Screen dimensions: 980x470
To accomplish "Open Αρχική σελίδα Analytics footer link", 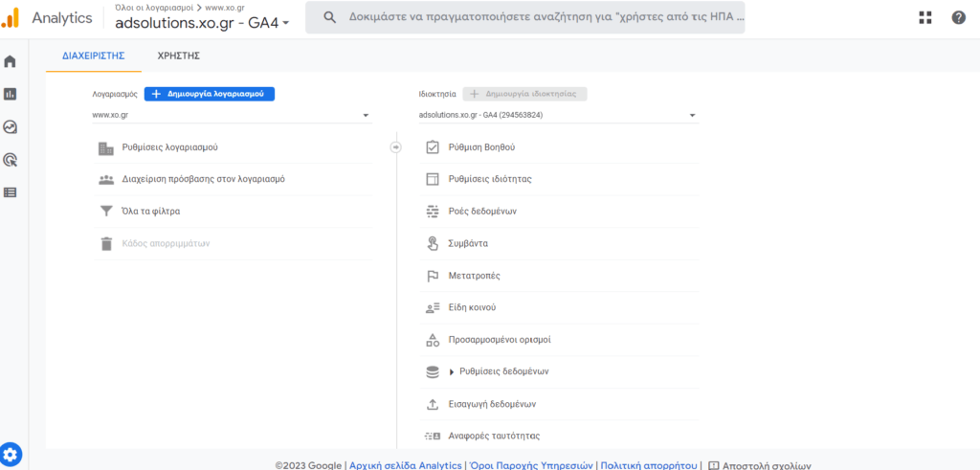I will coord(406,465).
